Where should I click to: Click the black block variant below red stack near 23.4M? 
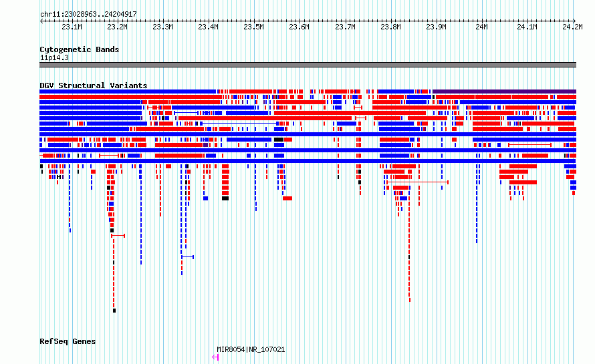225,198
